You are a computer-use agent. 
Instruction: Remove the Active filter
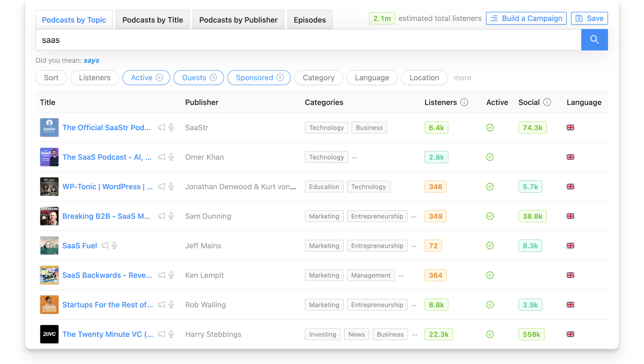click(159, 78)
